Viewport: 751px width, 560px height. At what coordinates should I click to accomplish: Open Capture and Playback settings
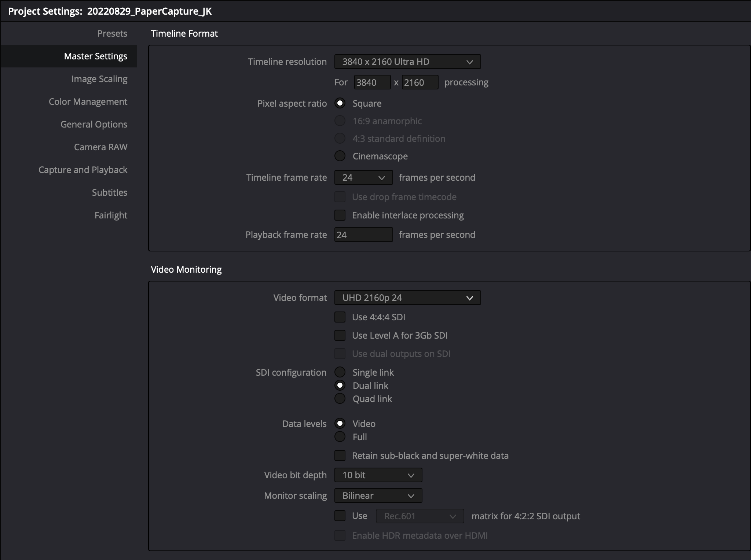click(83, 170)
